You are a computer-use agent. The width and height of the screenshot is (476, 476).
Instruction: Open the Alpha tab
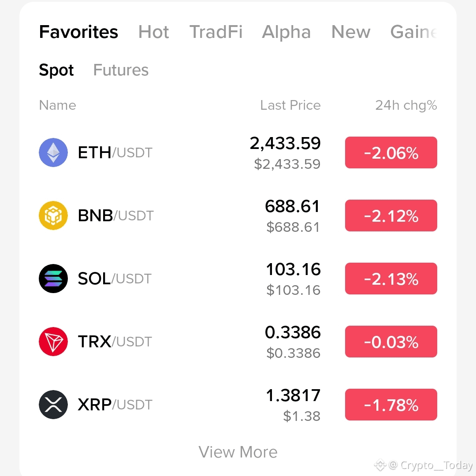click(x=286, y=32)
